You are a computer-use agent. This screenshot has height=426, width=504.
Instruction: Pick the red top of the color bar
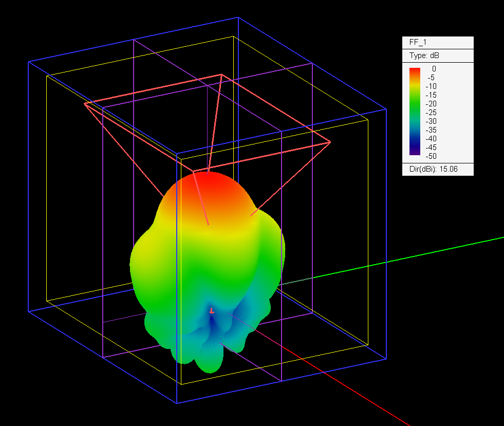(415, 69)
